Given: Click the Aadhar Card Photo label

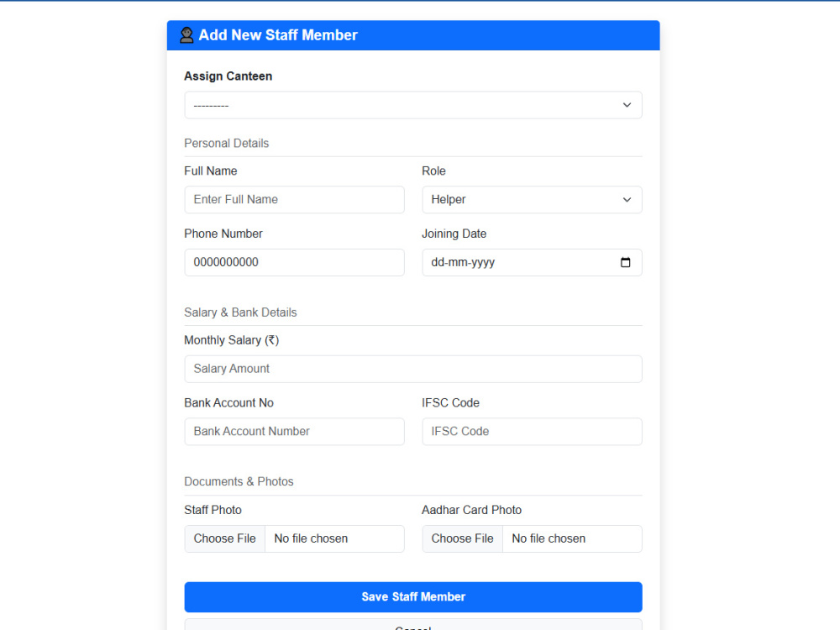Looking at the screenshot, I should pos(471,510).
